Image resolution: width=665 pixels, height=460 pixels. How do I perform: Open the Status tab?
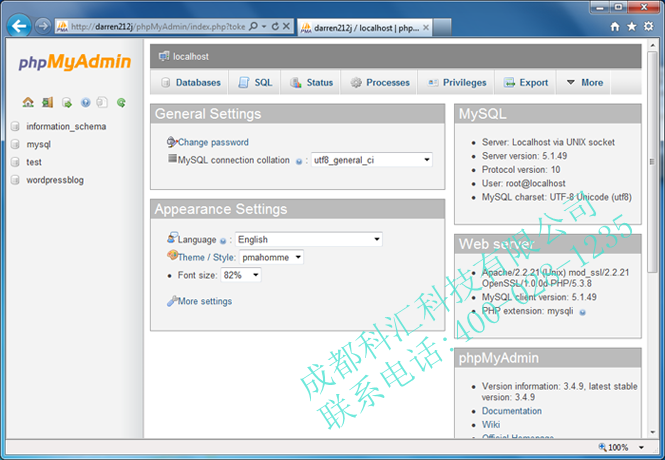pyautogui.click(x=311, y=82)
